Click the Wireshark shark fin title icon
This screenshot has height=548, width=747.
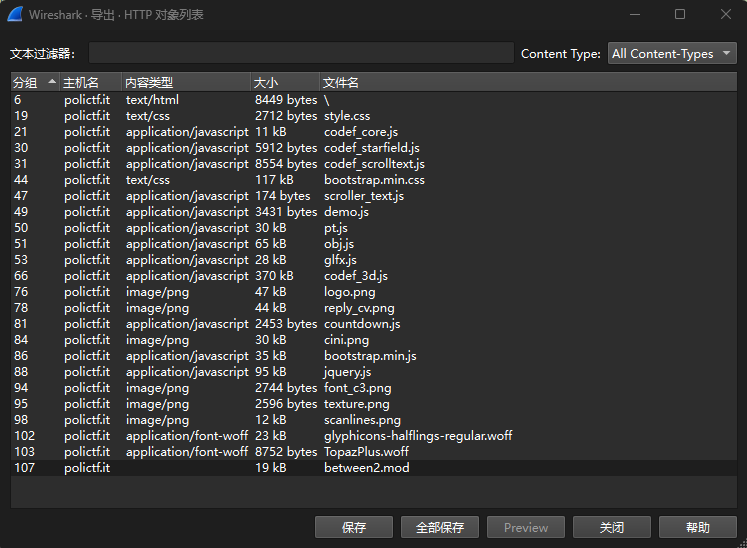15,14
